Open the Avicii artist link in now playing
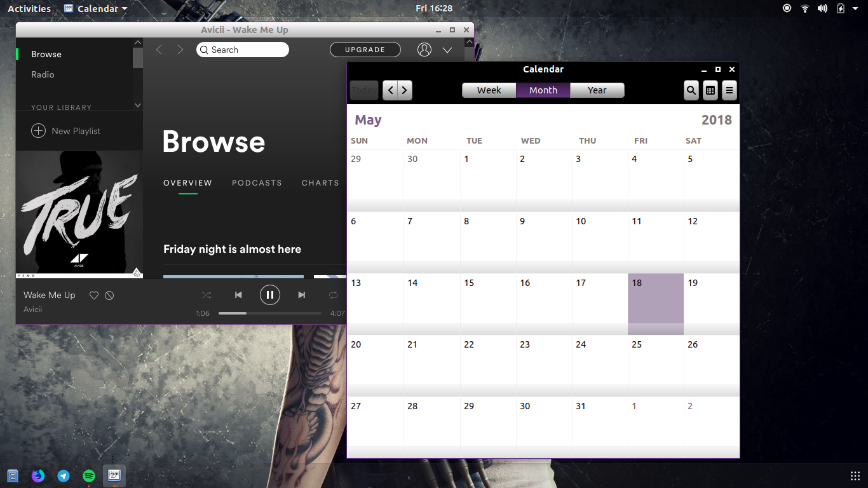The image size is (868, 488). (x=33, y=309)
